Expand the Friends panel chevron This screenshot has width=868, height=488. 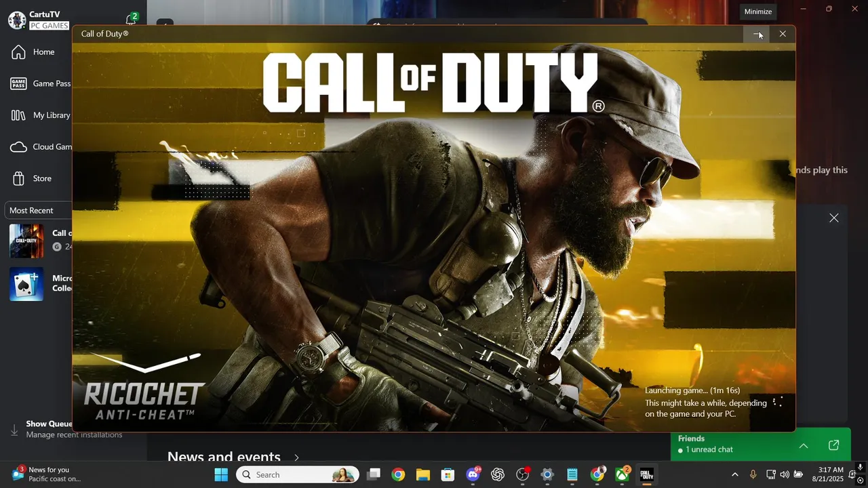804,445
